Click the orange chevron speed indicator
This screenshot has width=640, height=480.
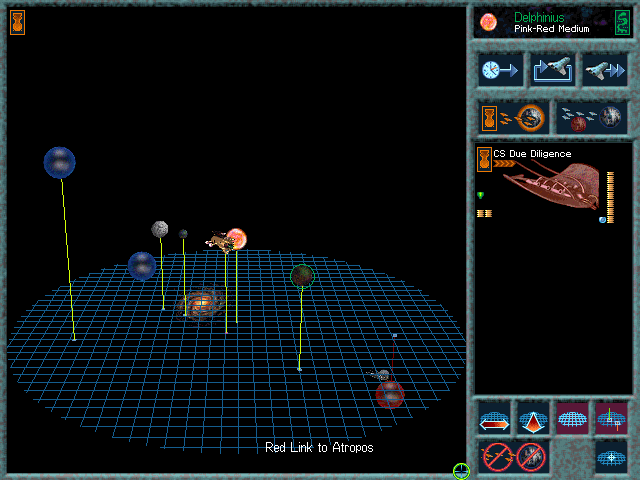click(504, 164)
